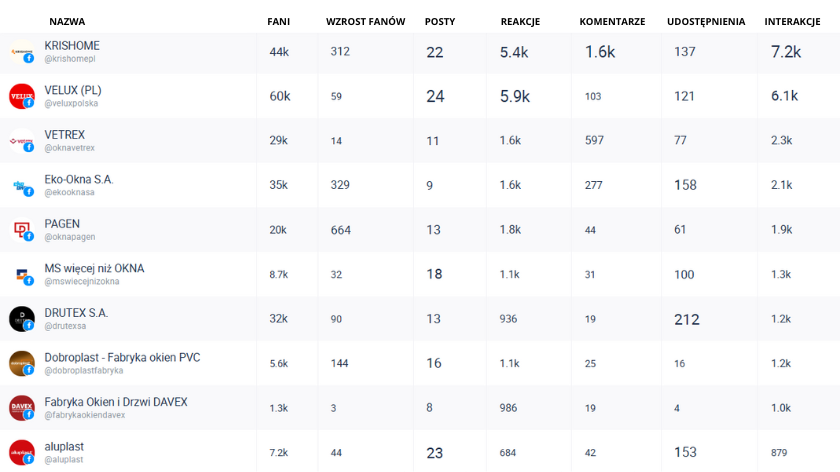Sort by WZROST FANÓW column header
840x472 pixels.
365,21
